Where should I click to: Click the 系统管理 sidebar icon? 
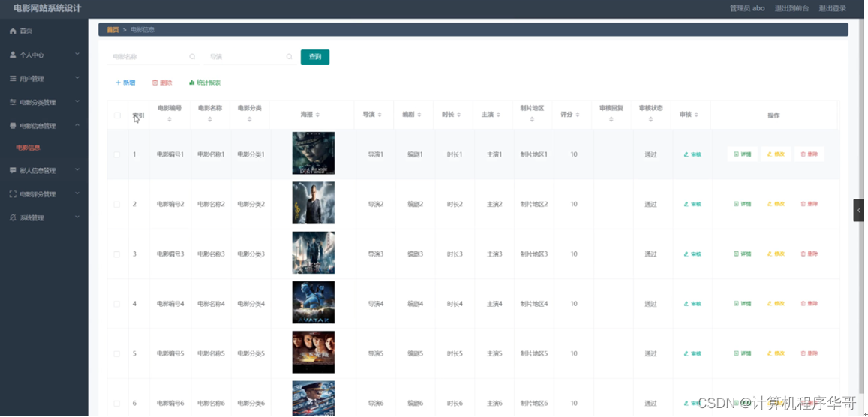[x=13, y=218]
